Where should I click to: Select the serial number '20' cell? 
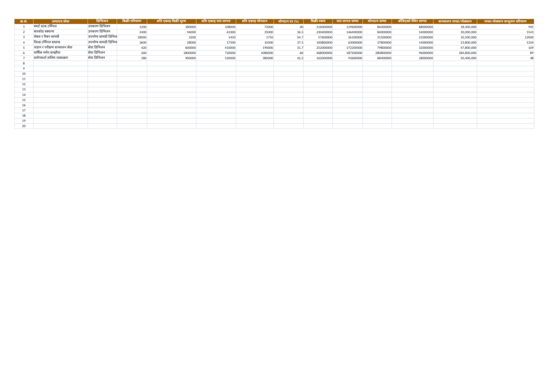coord(24,126)
